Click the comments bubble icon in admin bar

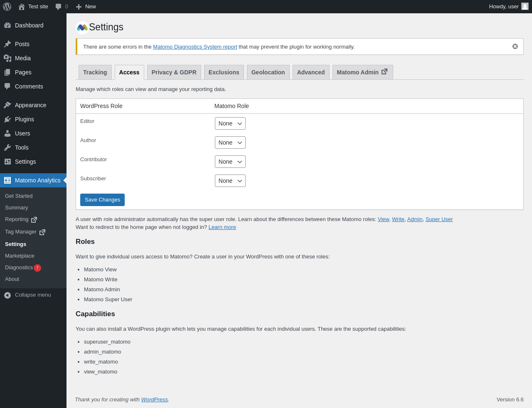(x=59, y=7)
